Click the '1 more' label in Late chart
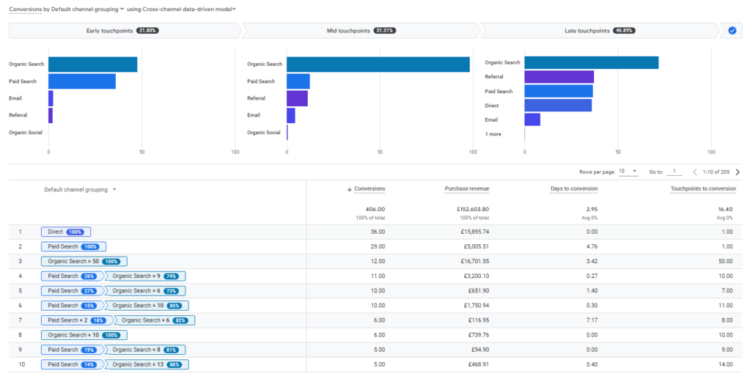Screen dimensions: 750x379 (x=493, y=134)
